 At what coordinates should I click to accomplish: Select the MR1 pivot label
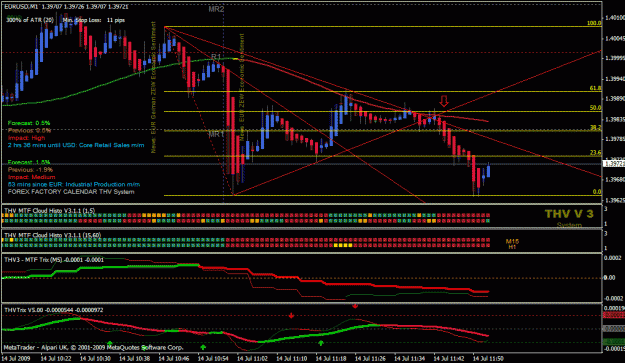coord(216,134)
